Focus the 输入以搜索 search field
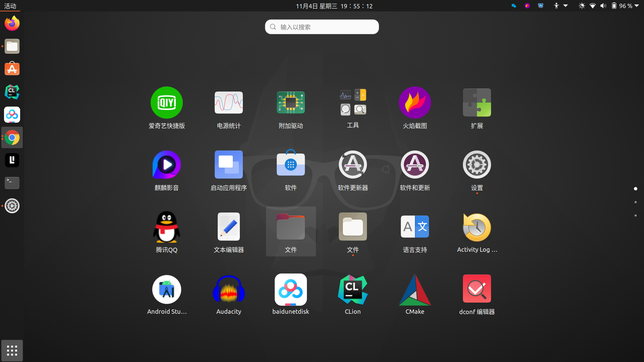Viewport: 644px width, 362px height. (322, 27)
